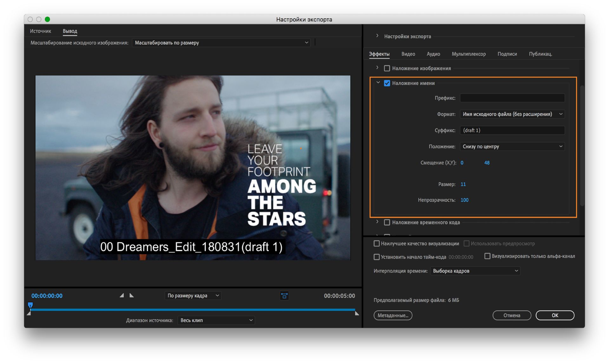This screenshot has width=609, height=364.
Task: Click the left in-point handle under timeline
Action: pyautogui.click(x=29, y=313)
